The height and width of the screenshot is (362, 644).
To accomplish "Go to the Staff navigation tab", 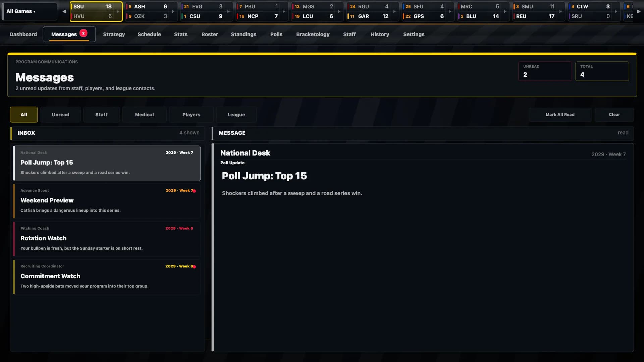I will point(349,34).
